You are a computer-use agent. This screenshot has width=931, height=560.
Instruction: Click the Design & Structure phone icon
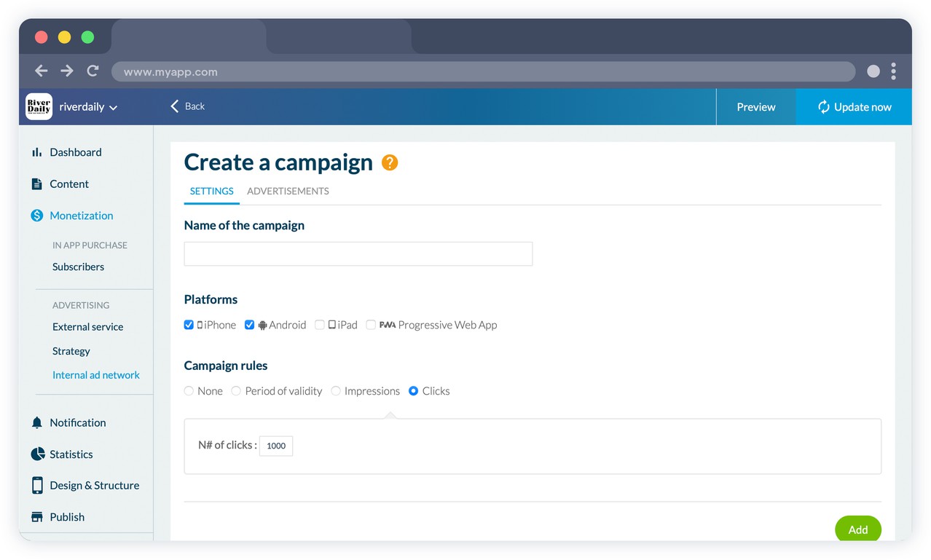(37, 486)
